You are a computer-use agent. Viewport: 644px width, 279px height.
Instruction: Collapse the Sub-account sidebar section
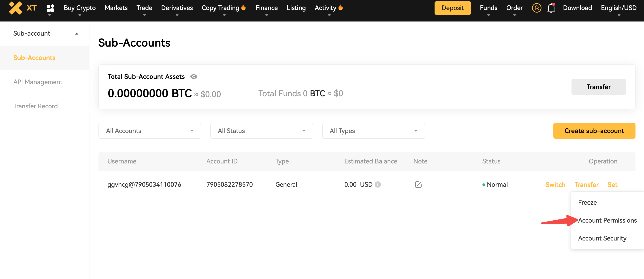click(x=77, y=34)
